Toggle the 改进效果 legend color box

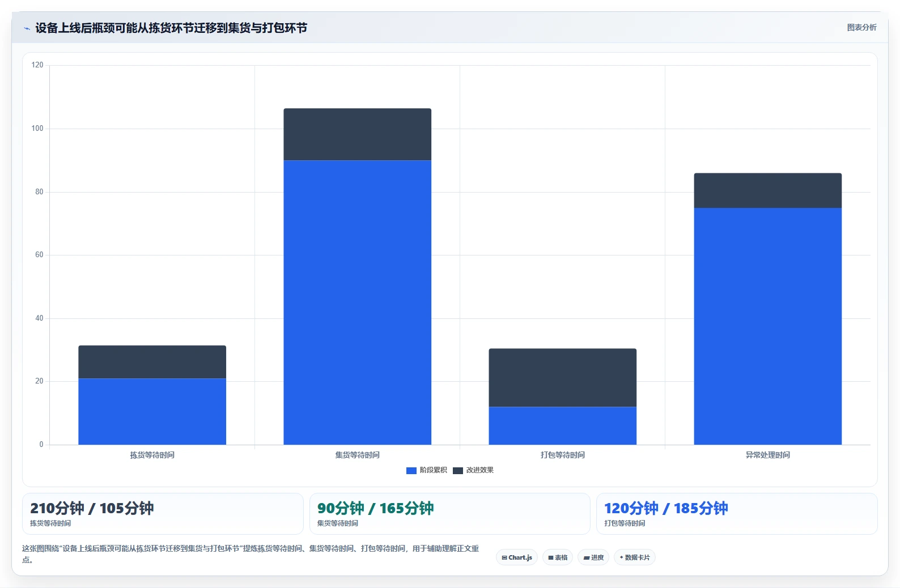coord(458,470)
